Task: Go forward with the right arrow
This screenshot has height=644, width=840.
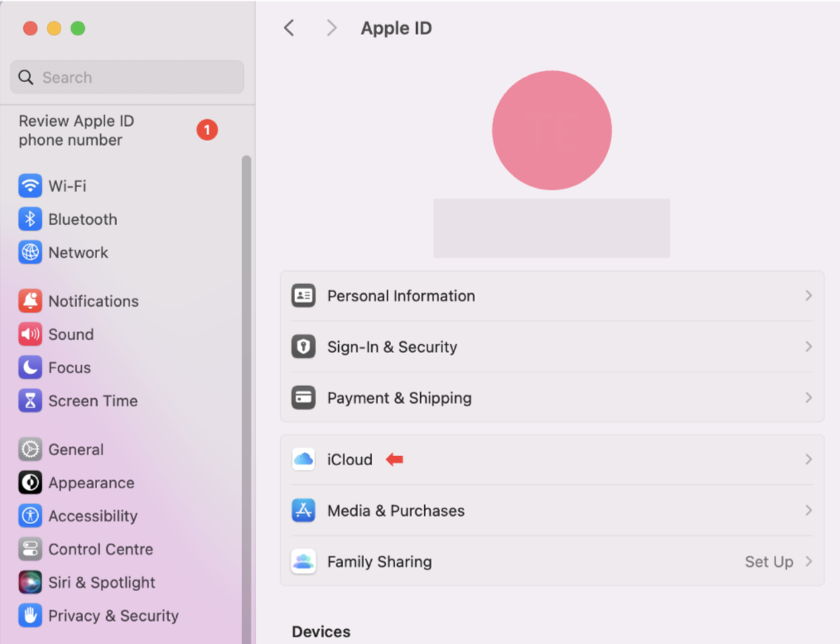Action: [331, 28]
